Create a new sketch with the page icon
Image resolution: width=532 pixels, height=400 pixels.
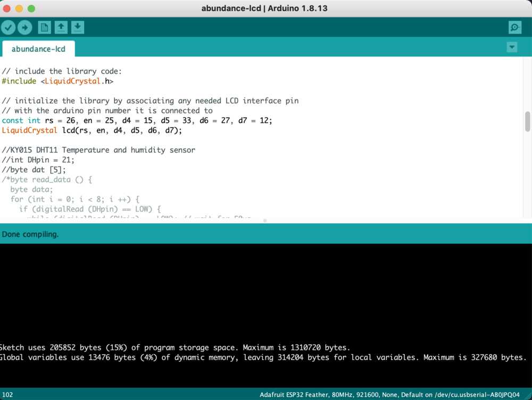coord(44,28)
